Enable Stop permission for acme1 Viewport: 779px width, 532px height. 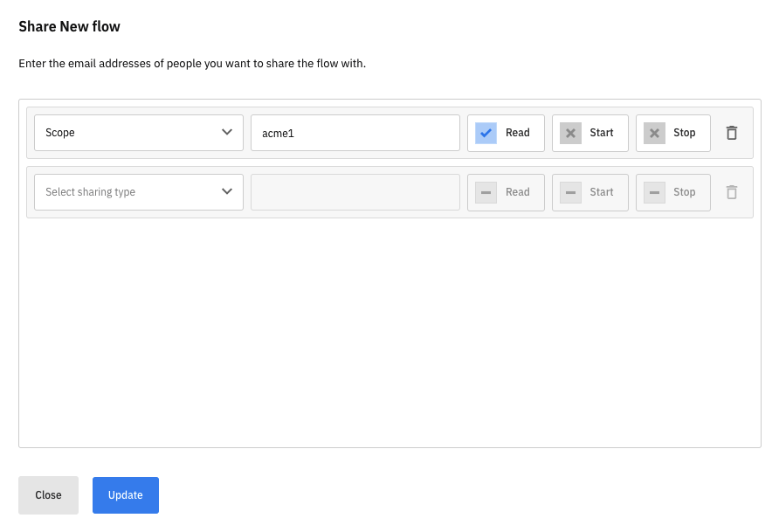(x=654, y=133)
